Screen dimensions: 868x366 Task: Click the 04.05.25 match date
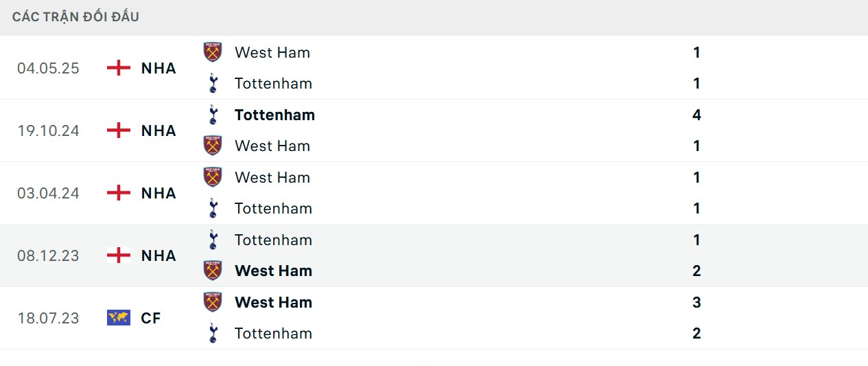click(48, 68)
